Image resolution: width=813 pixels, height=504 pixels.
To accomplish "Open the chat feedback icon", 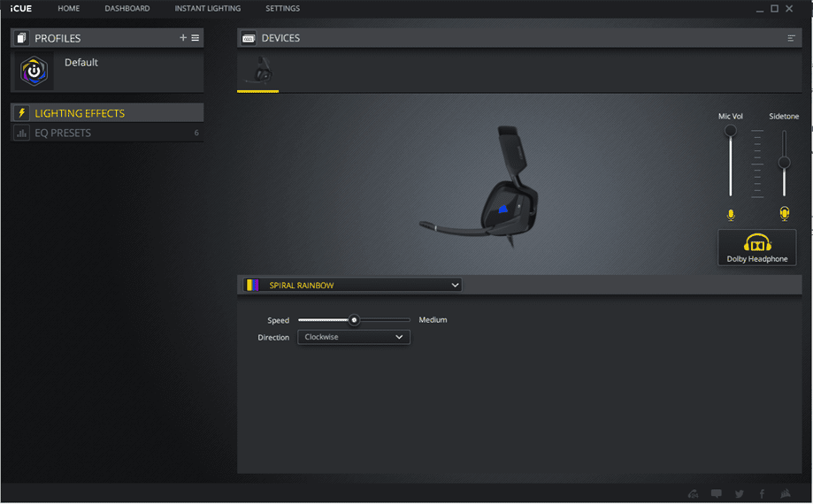I will click(716, 493).
